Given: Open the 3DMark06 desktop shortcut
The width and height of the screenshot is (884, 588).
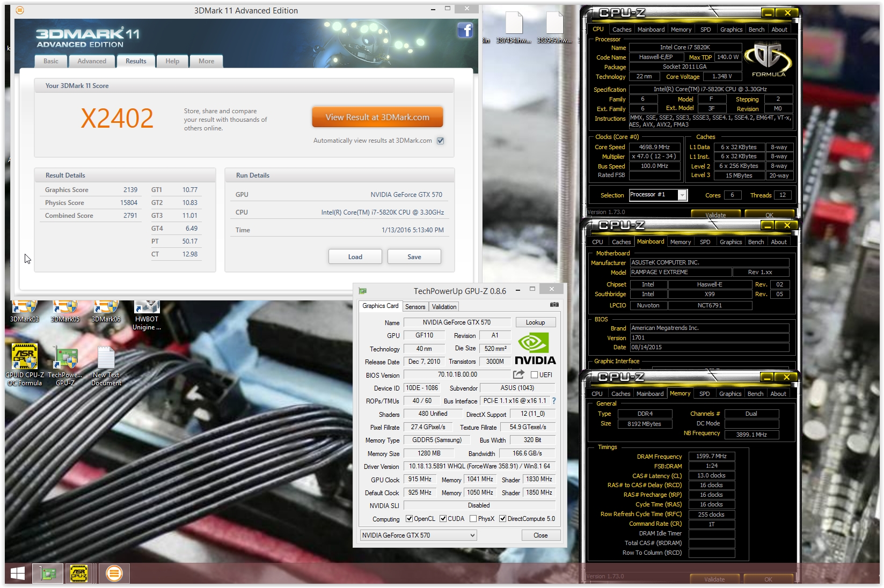Looking at the screenshot, I should 106,311.
